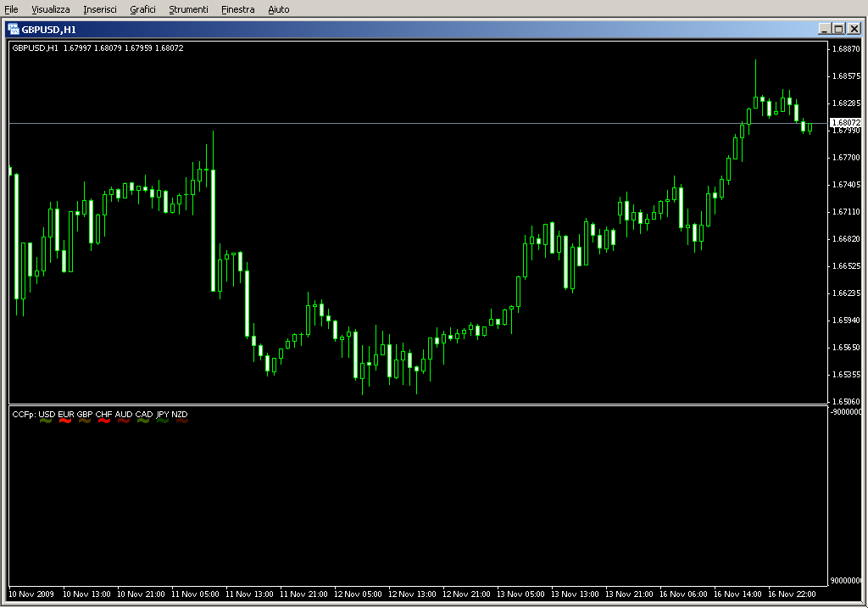Click the 16 Nov 14:00 time label
Screen dimensions: 868x608
737,594
